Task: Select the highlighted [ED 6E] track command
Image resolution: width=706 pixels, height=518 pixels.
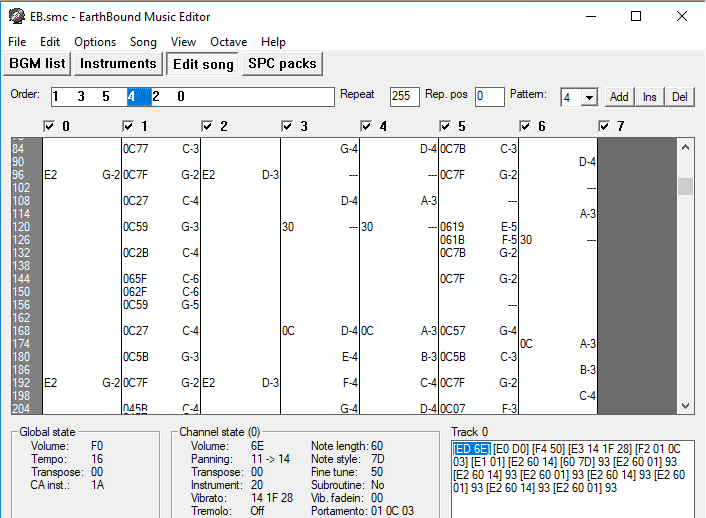Action: click(471, 449)
